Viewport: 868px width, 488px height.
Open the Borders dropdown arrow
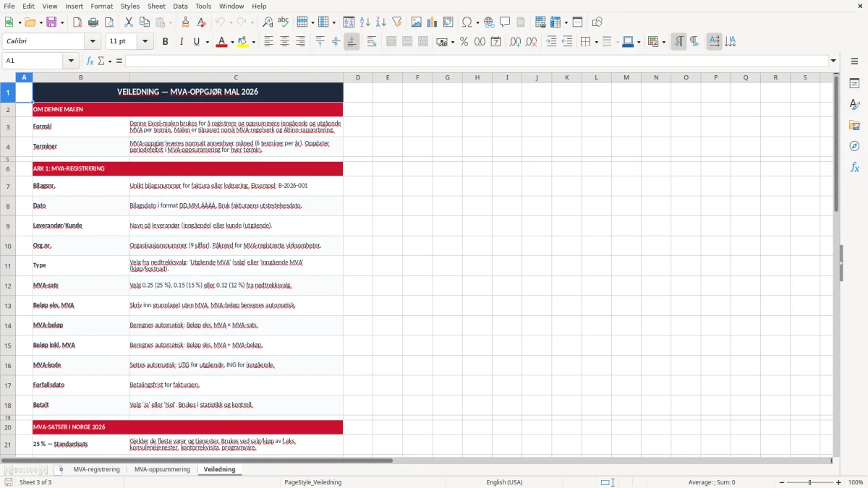(597, 42)
